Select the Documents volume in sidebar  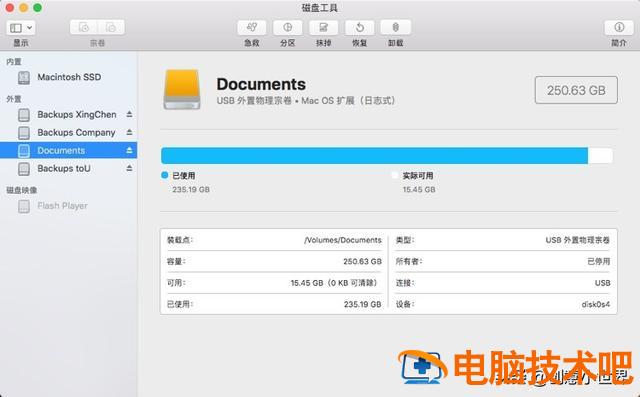[x=69, y=151]
